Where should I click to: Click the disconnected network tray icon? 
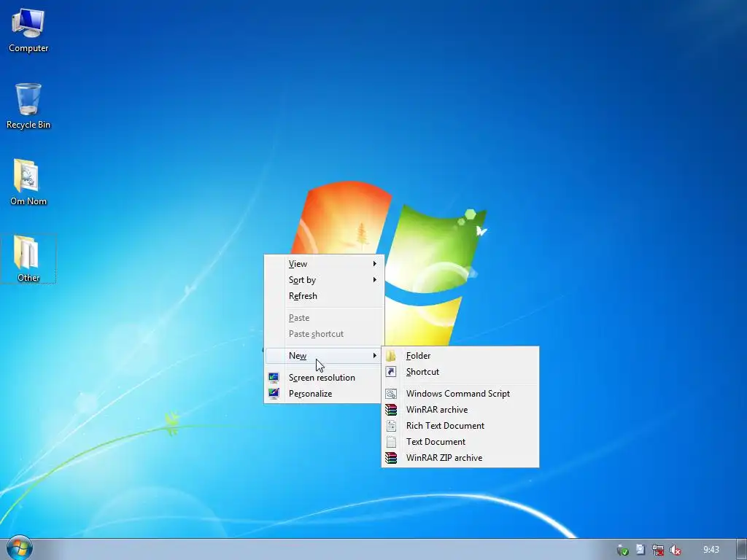tap(657, 550)
